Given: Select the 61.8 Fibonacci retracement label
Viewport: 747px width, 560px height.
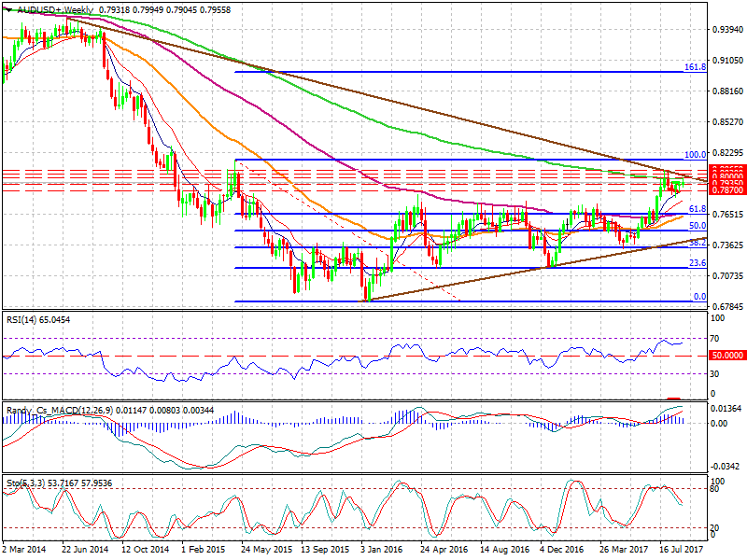Looking at the screenshot, I should [696, 209].
